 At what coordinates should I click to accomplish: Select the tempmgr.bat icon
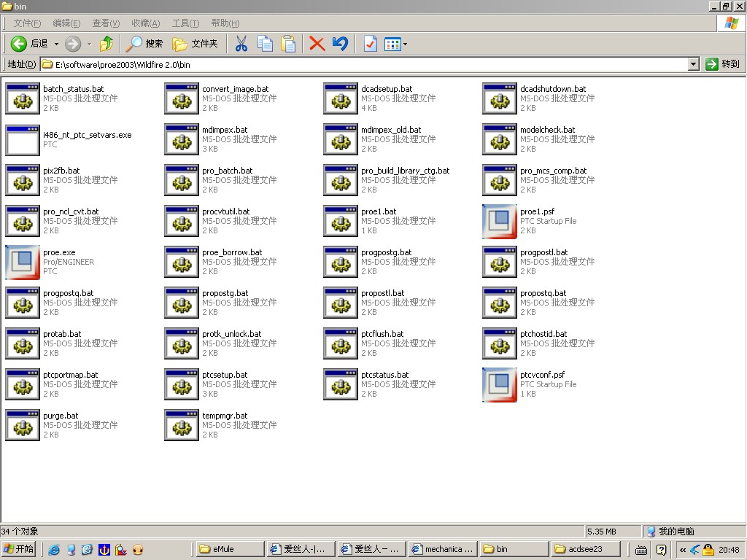point(182,425)
